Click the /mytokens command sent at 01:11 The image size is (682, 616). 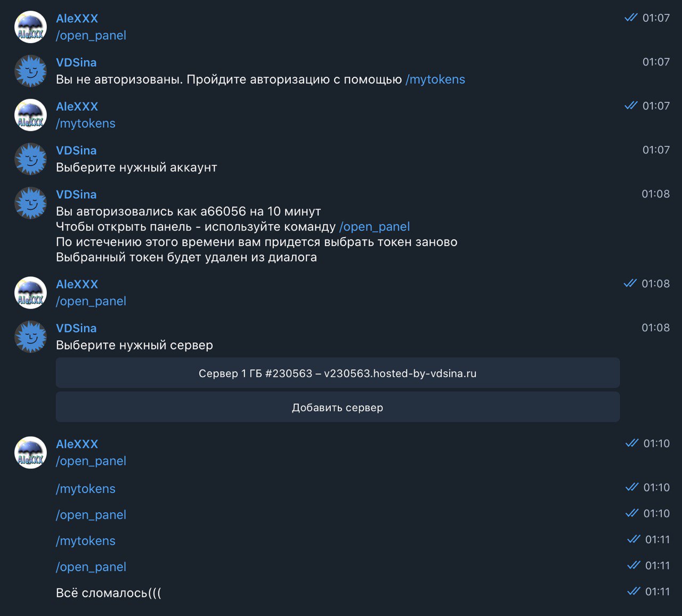(86, 541)
